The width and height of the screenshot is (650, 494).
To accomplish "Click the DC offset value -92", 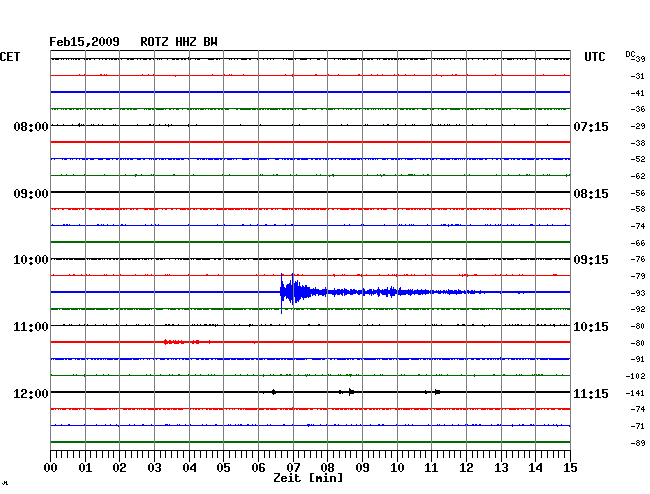I will (x=638, y=309).
